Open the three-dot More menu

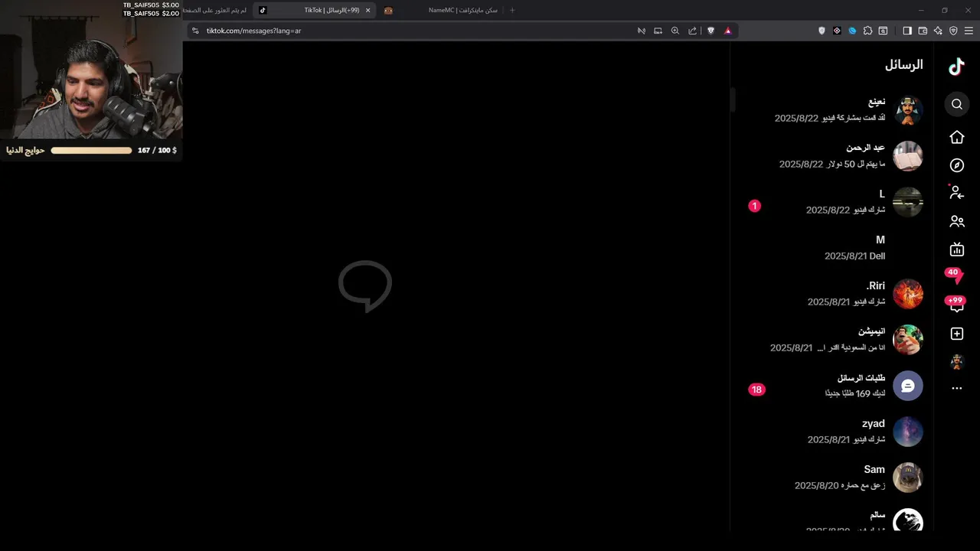coord(957,389)
